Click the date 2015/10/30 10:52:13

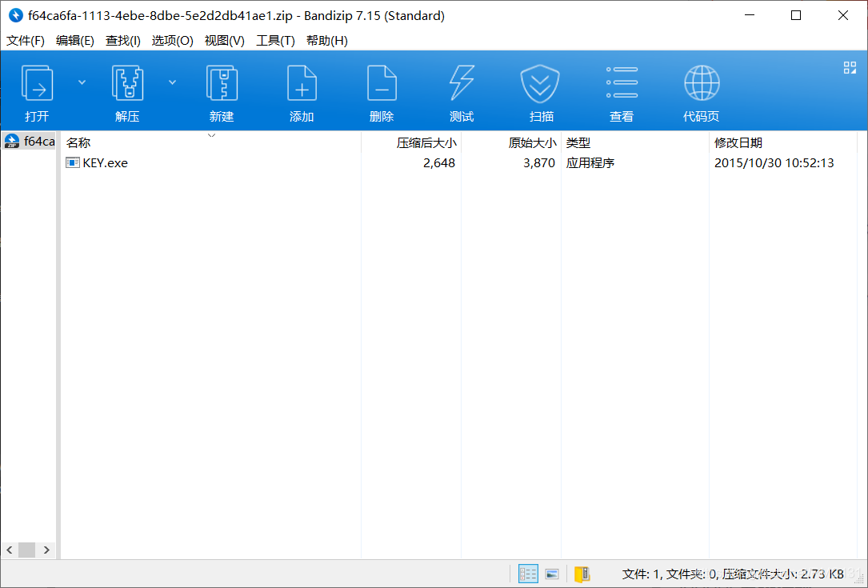(774, 162)
